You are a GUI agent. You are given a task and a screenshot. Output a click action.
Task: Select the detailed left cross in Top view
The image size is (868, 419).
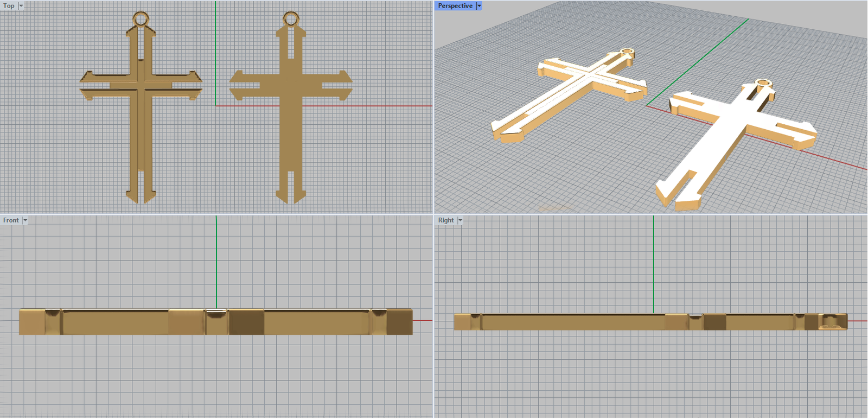coord(141,130)
